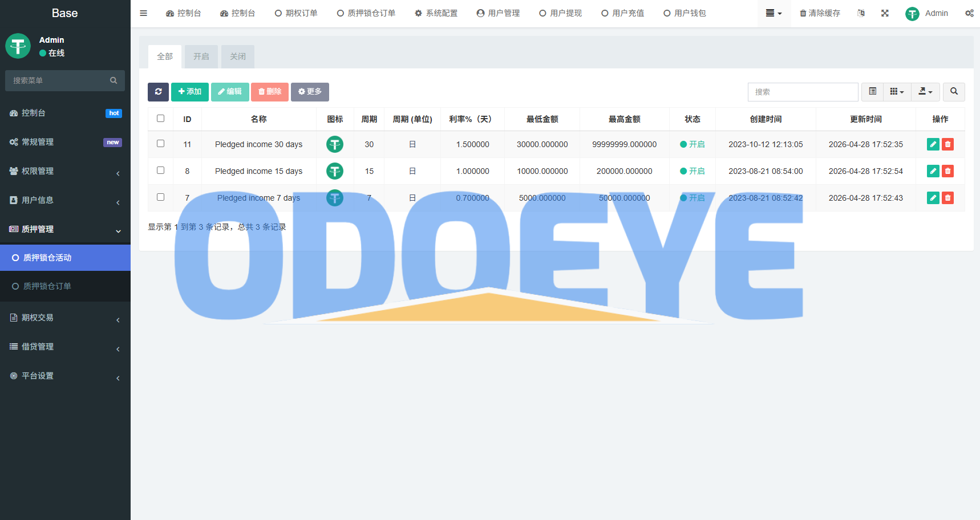This screenshot has height=520, width=980.
Task: Open the 用户提现 top tab
Action: point(560,13)
